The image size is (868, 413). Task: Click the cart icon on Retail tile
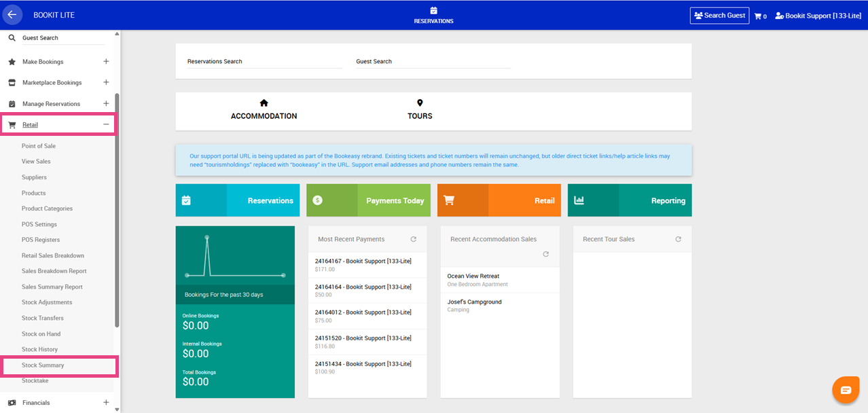(448, 200)
